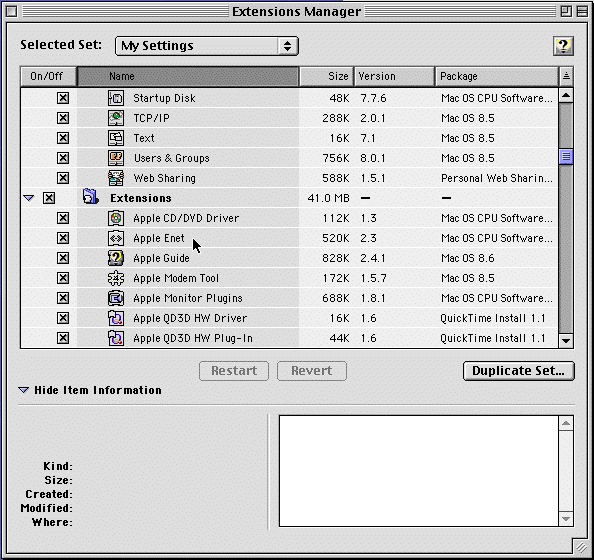Click the '828K' size value
The width and height of the screenshot is (594, 560).
[x=336, y=258]
